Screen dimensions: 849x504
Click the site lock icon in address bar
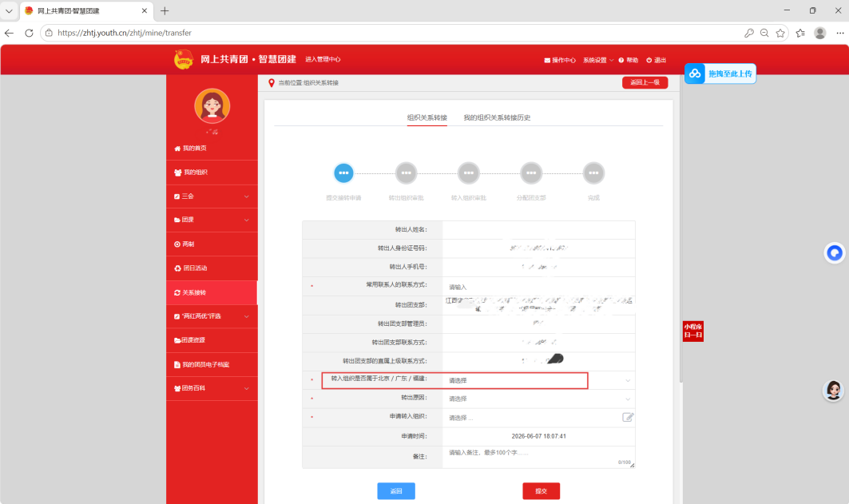(x=49, y=33)
